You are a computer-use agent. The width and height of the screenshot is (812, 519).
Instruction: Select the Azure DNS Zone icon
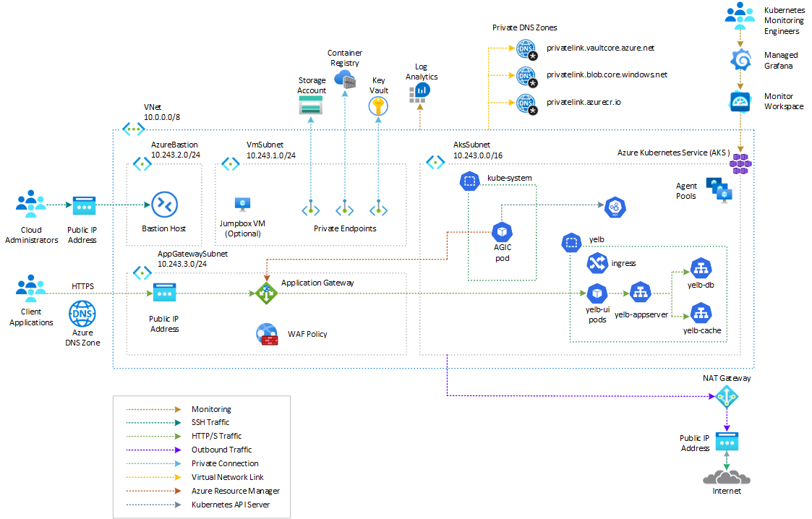click(x=82, y=314)
